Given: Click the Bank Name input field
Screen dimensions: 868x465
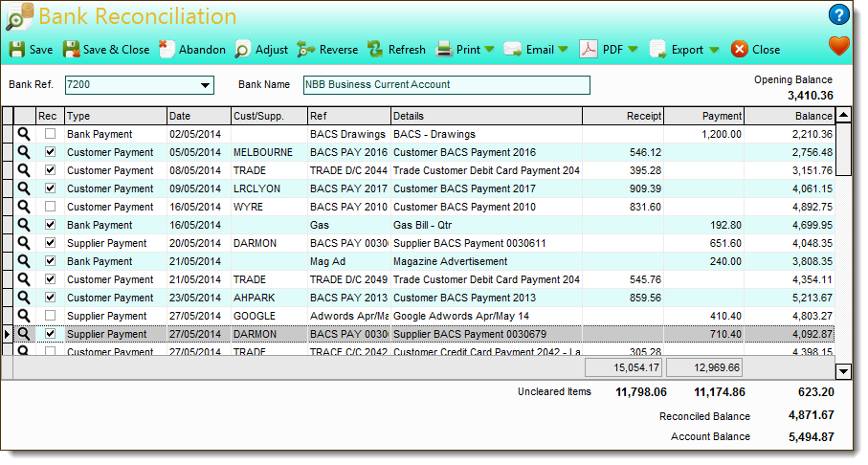Looking at the screenshot, I should click(x=446, y=85).
